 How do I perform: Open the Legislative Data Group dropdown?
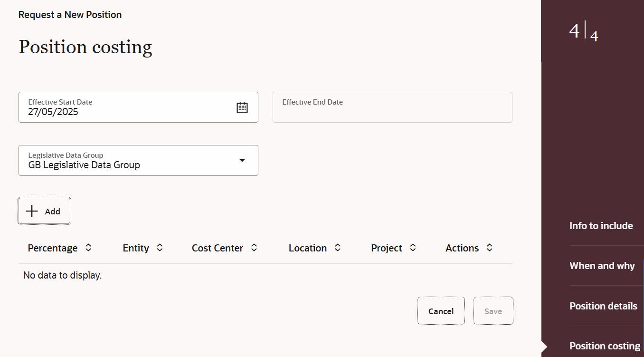pyautogui.click(x=242, y=161)
